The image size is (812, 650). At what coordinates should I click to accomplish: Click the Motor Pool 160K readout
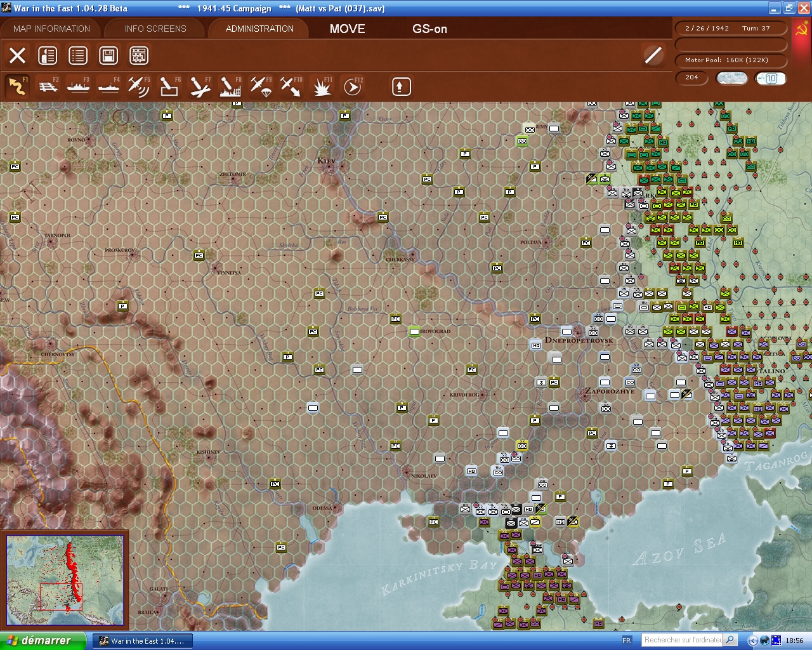731,60
